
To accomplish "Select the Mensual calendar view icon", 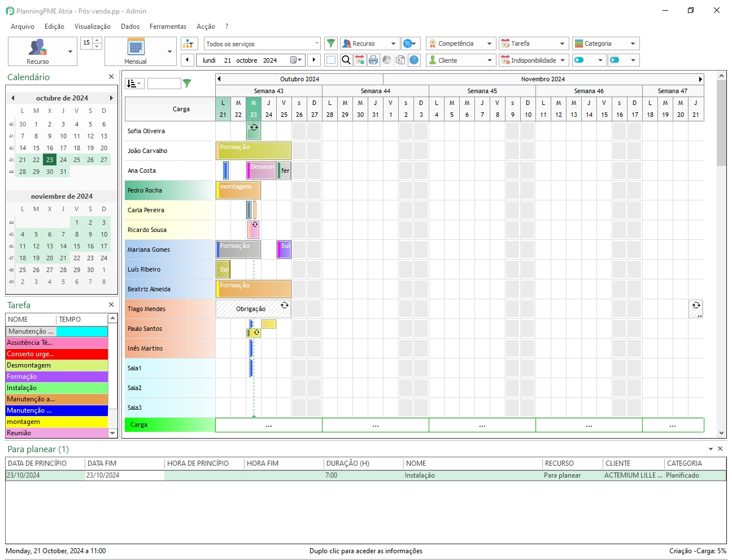I will 136,47.
